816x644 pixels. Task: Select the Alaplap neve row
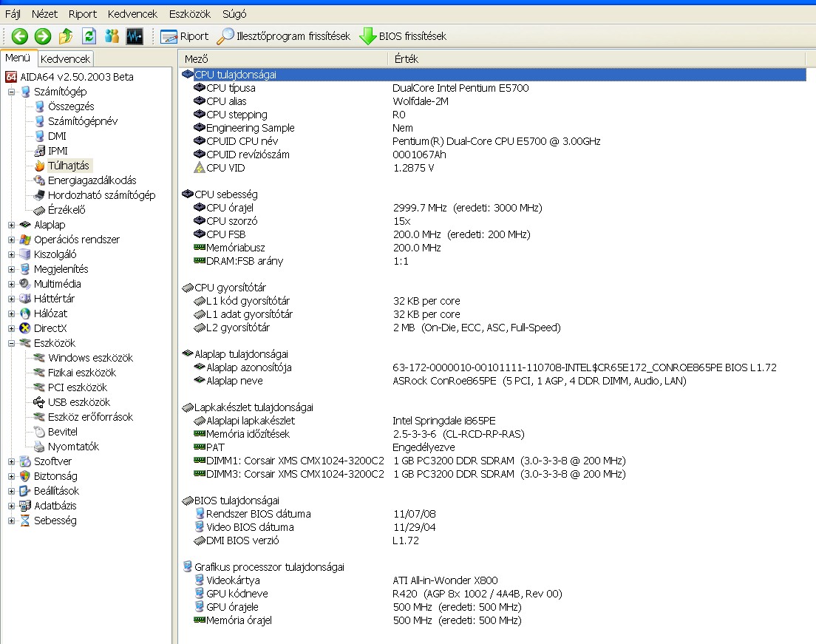493,381
